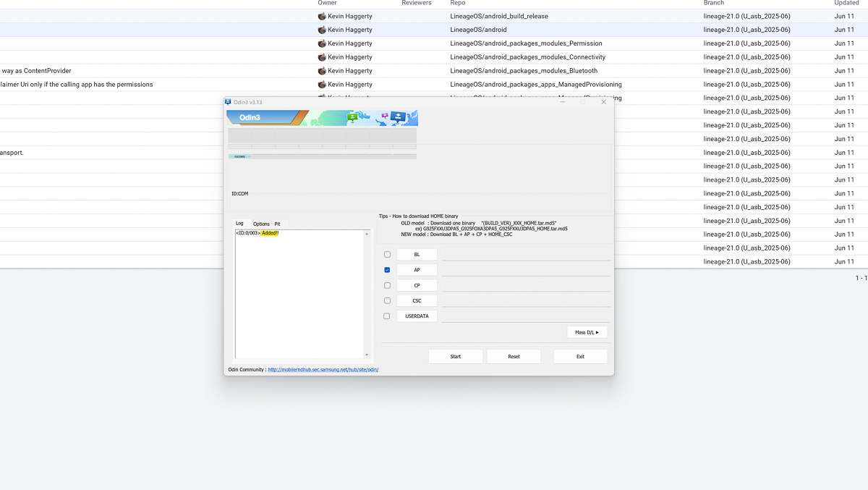Viewport: 868px width, 490px height.
Task: Click the CP file path field
Action: pyautogui.click(x=526, y=285)
